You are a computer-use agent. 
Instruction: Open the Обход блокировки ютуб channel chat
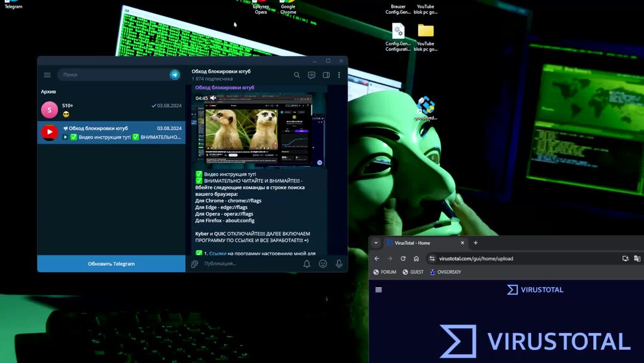tap(112, 133)
